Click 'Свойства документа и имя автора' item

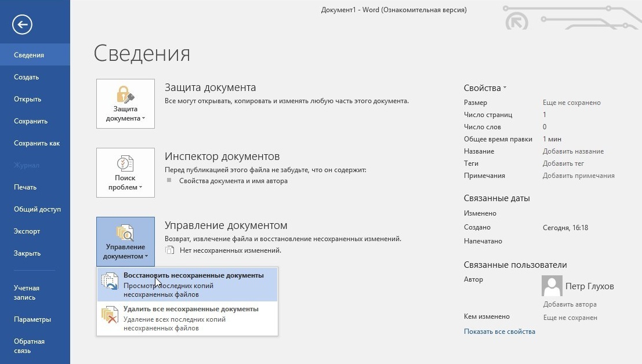(x=233, y=181)
